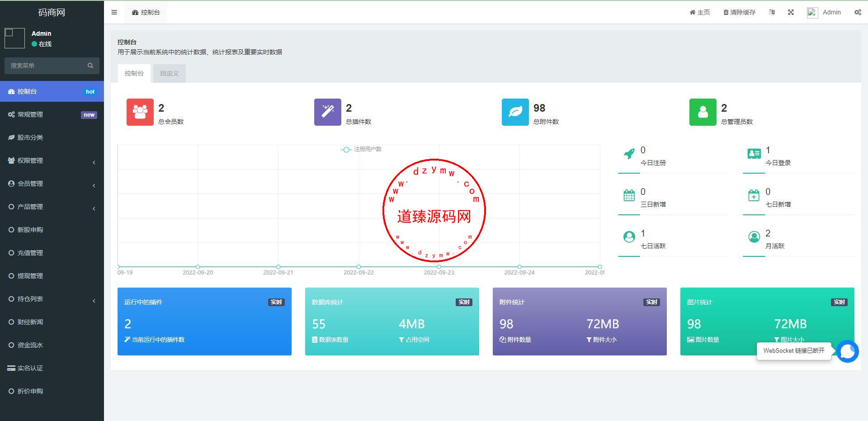Viewport: 868px width, 421px height.
Task: Click the Admin avatar in the sidebar
Action: point(14,38)
